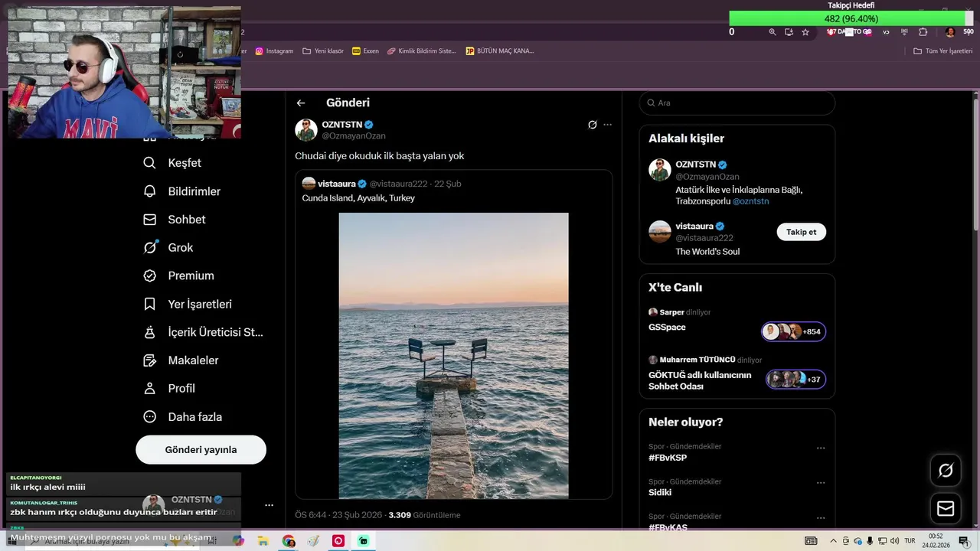The width and height of the screenshot is (980, 551).
Task: Click the Makaleler article icon
Action: 150,360
